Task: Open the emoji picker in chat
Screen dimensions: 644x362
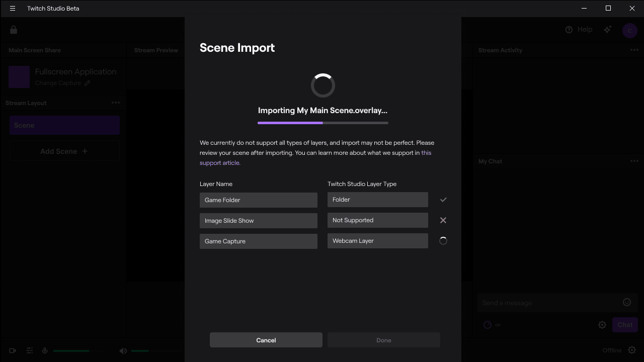Action: click(627, 302)
